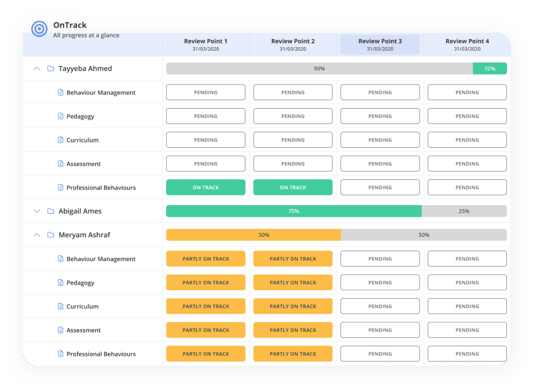This screenshot has height=392, width=534.
Task: Select the Abigail Ames name label
Action: pyautogui.click(x=80, y=211)
